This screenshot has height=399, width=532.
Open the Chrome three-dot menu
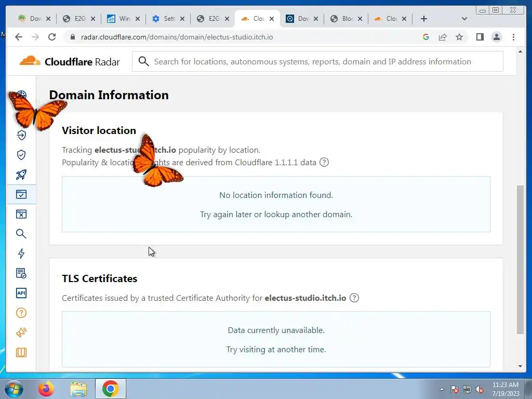coord(513,37)
